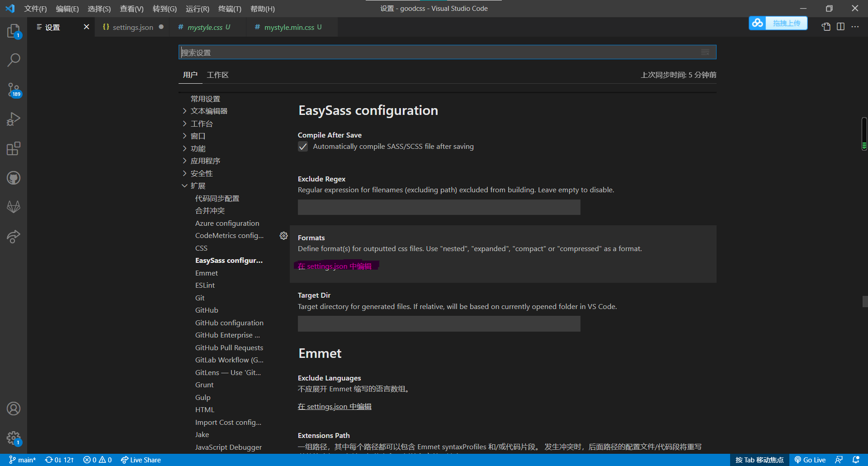Click the Baidu cloud upload icon
This screenshot has height=466, width=868.
point(758,23)
